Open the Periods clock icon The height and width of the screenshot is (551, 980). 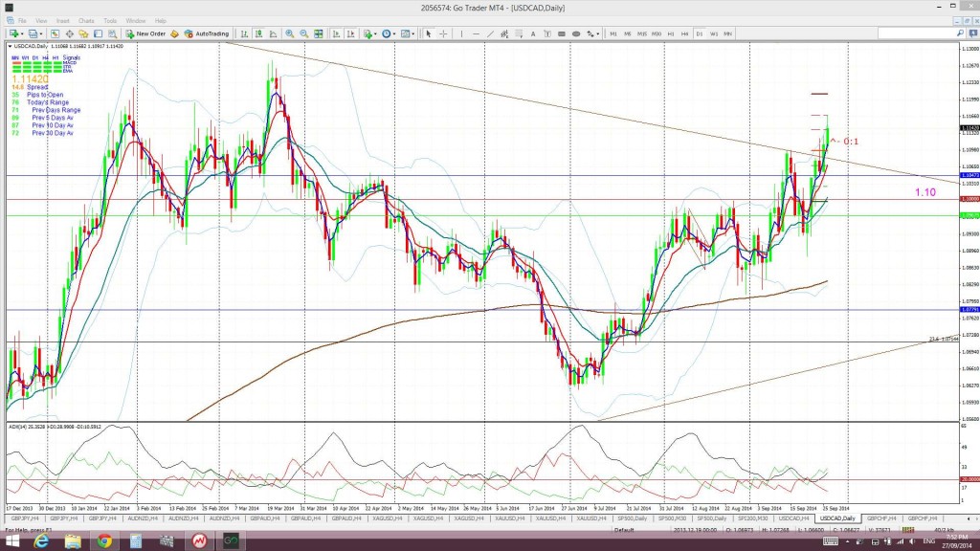(x=387, y=33)
